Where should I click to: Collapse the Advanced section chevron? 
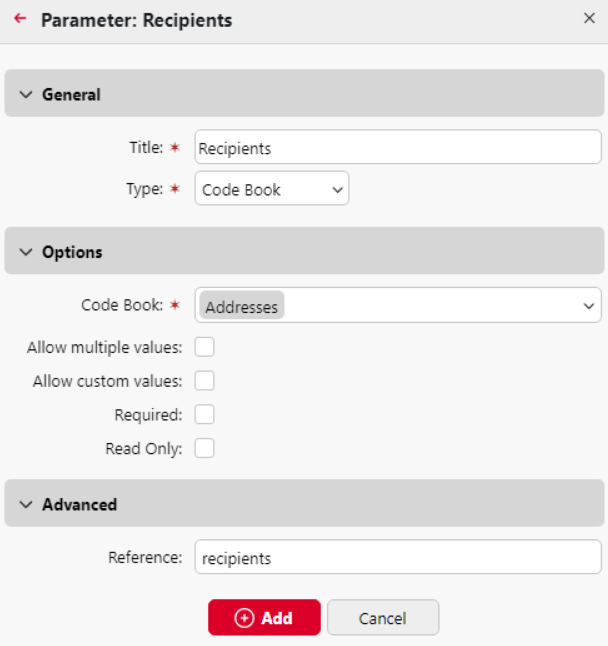click(x=26, y=505)
